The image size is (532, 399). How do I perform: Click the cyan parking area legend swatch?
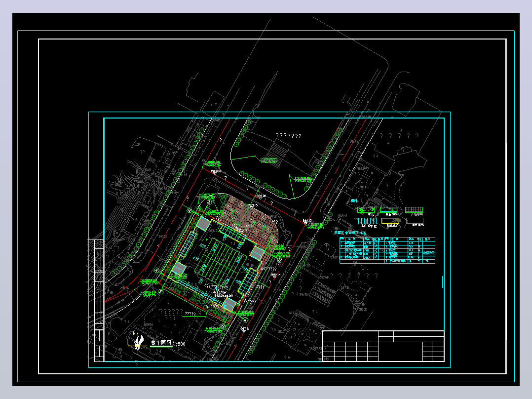coord(368,221)
